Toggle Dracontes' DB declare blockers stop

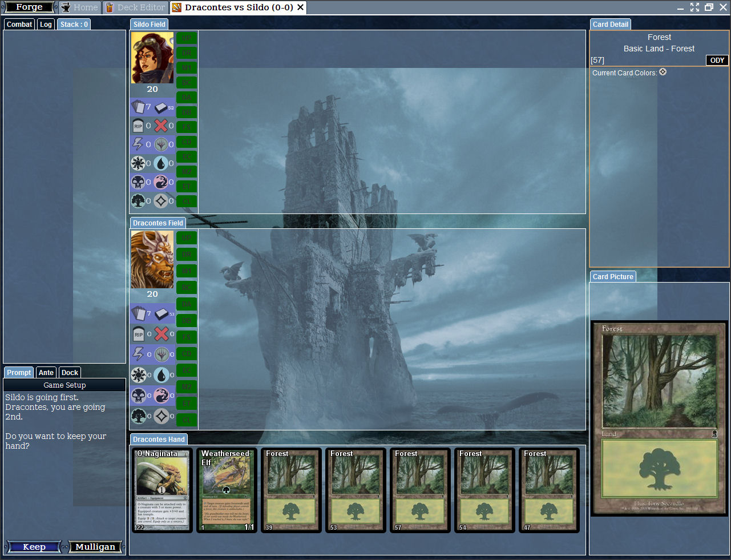coord(187,321)
